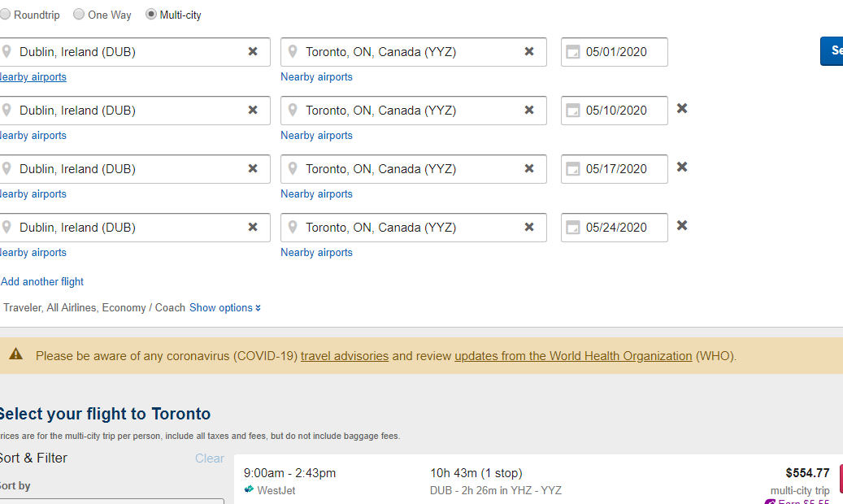Clear Toronto destination in second flight row
This screenshot has height=504, width=843.
tap(529, 111)
